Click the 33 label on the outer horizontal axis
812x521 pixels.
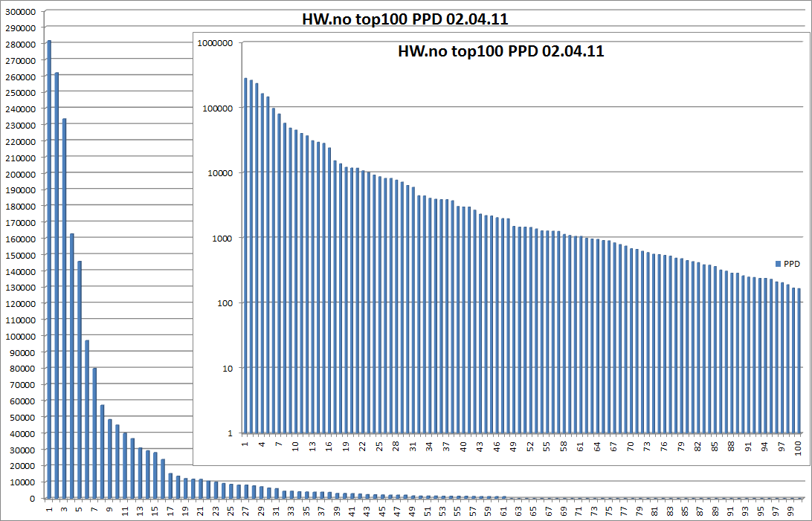(291, 511)
